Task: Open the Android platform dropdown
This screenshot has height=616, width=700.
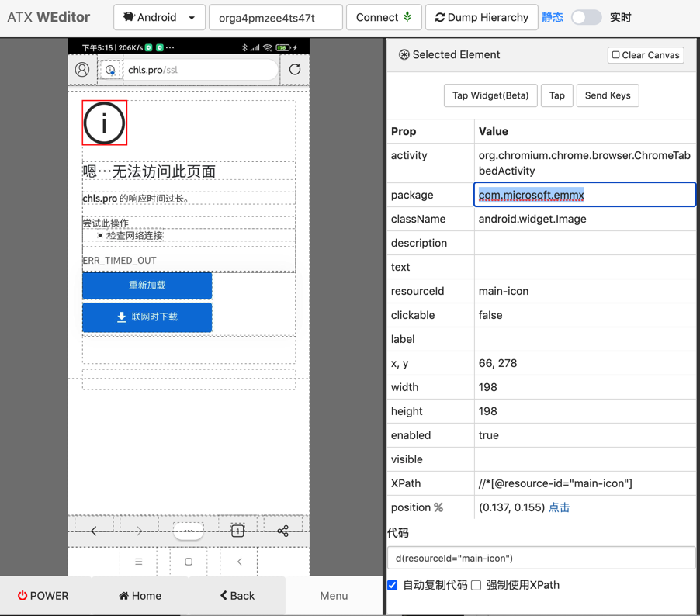Action: pyautogui.click(x=159, y=17)
